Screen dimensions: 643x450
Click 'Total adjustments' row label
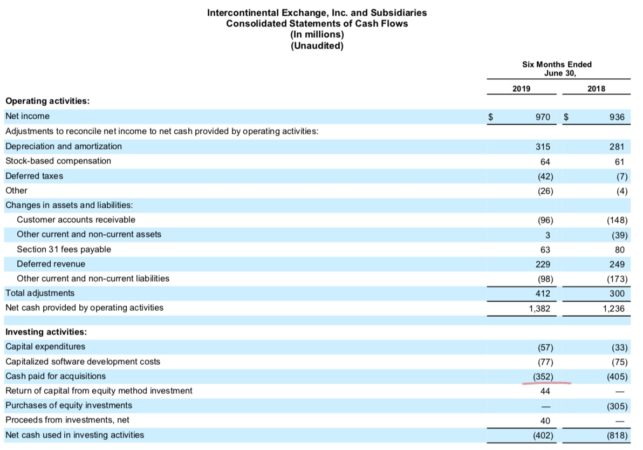pyautogui.click(x=40, y=293)
